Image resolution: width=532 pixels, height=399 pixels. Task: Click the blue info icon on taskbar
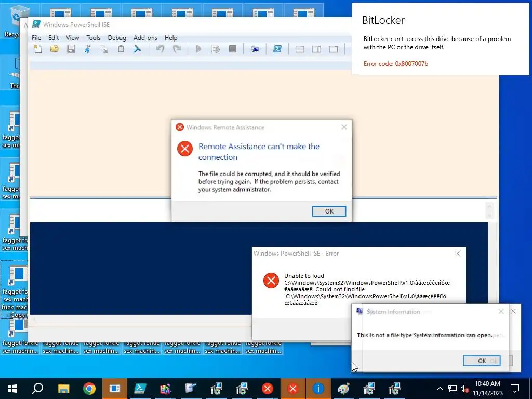coord(318,389)
